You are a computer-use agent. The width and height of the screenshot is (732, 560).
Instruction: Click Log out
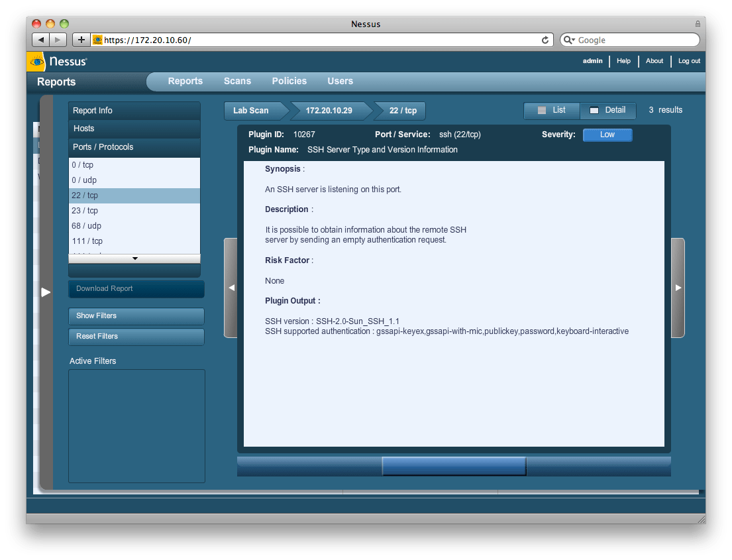tap(689, 61)
